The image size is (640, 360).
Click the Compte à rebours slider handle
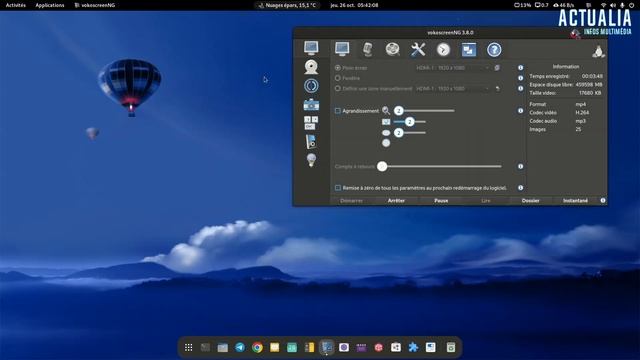(382, 166)
